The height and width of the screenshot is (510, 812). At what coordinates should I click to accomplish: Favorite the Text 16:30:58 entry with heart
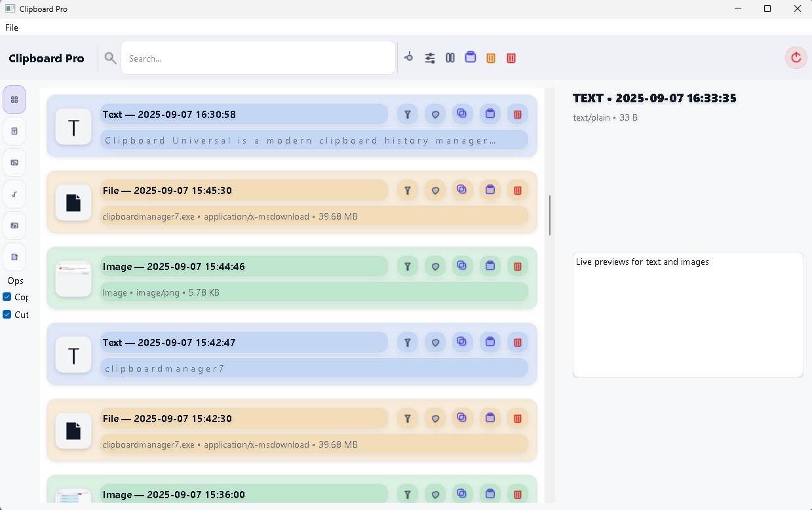(435, 114)
